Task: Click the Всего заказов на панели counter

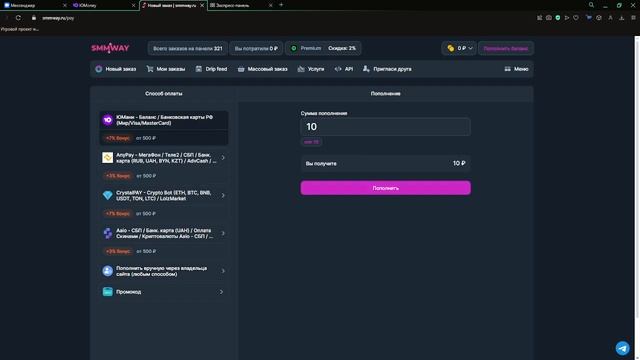Action: 188,48
